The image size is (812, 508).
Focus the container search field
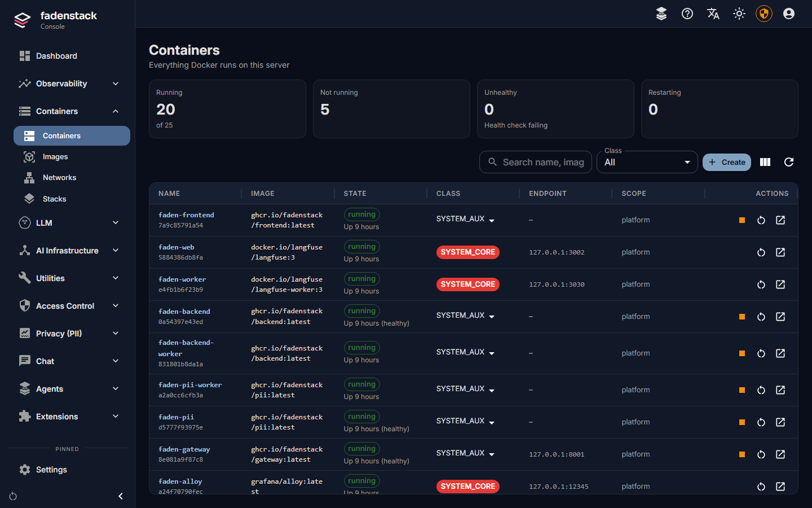(536, 162)
